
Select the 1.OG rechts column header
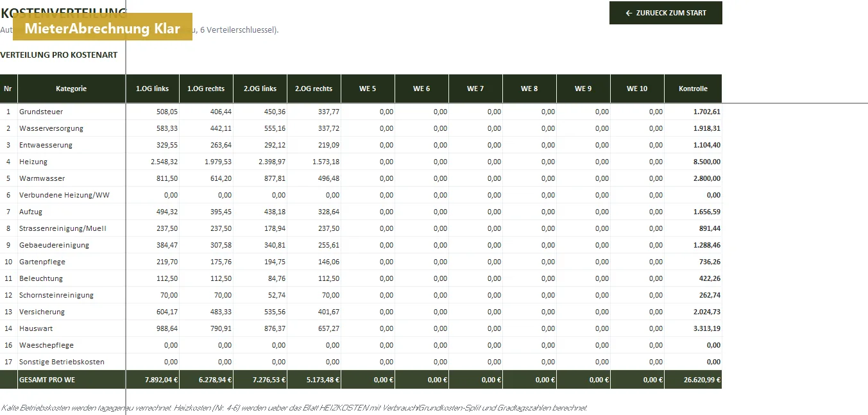coord(206,89)
